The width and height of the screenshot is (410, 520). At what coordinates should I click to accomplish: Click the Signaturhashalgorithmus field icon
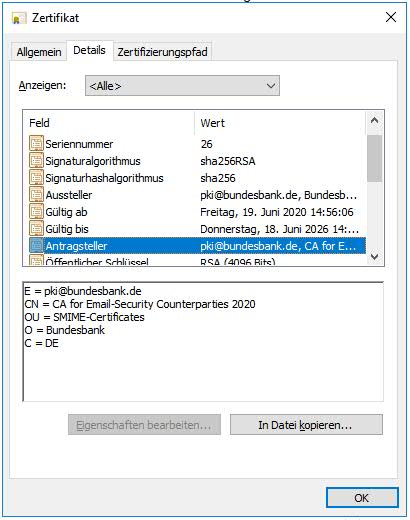(36, 178)
